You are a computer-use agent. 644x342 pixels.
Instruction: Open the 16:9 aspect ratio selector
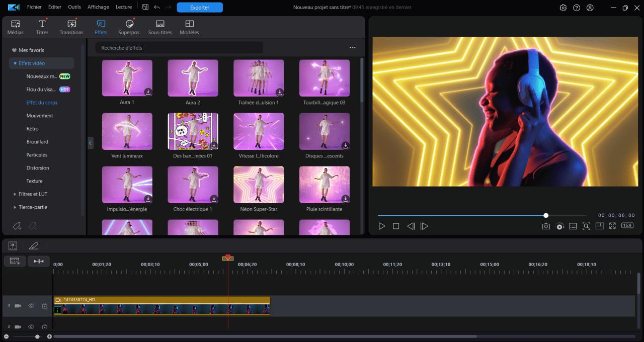point(627,226)
